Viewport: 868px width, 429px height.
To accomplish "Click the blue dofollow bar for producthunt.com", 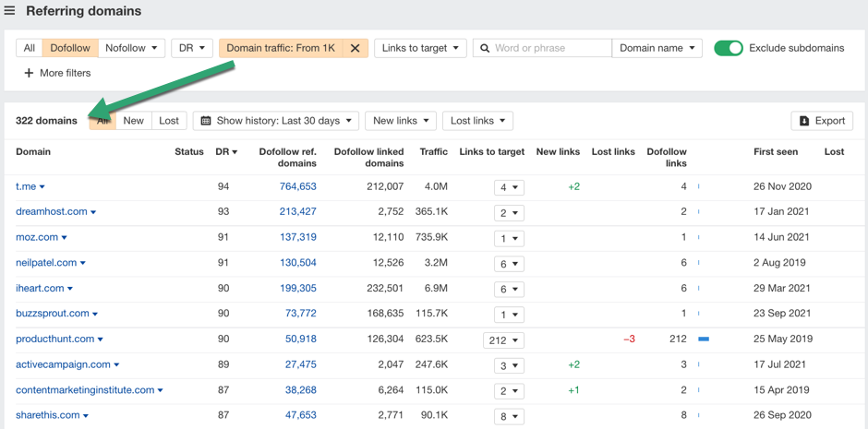I will point(704,339).
